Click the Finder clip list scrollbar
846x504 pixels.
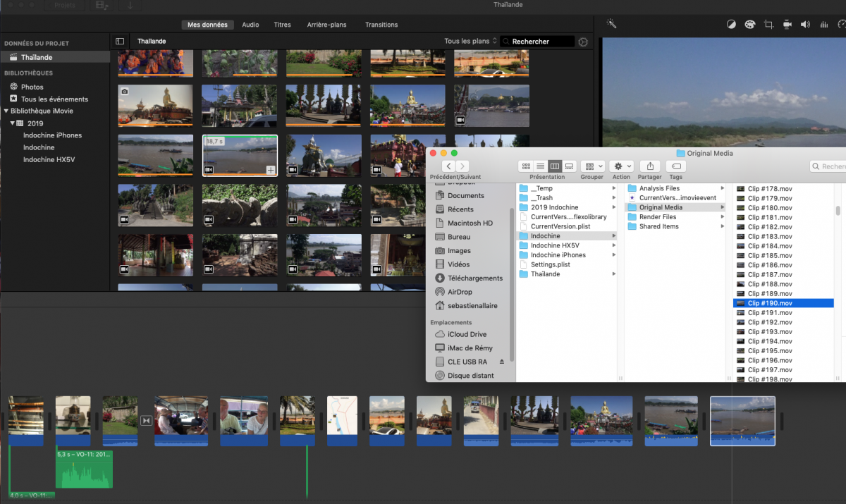click(x=838, y=210)
